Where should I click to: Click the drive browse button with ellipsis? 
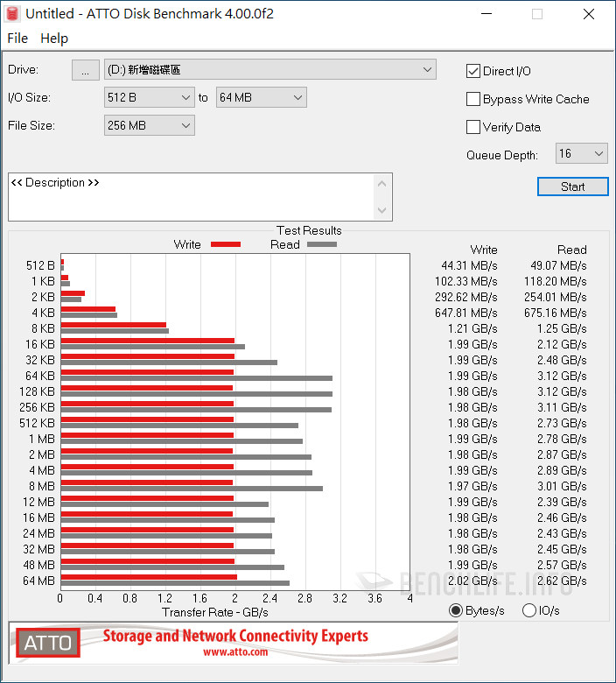(85, 70)
